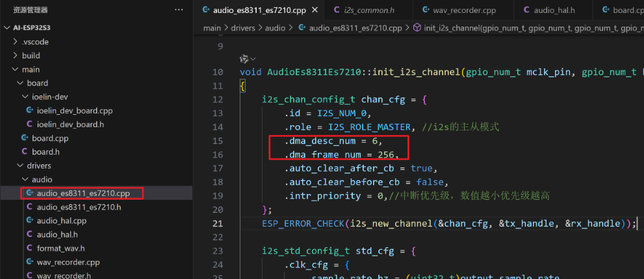Collapse the audio folder
644x279 pixels.
pos(25,179)
